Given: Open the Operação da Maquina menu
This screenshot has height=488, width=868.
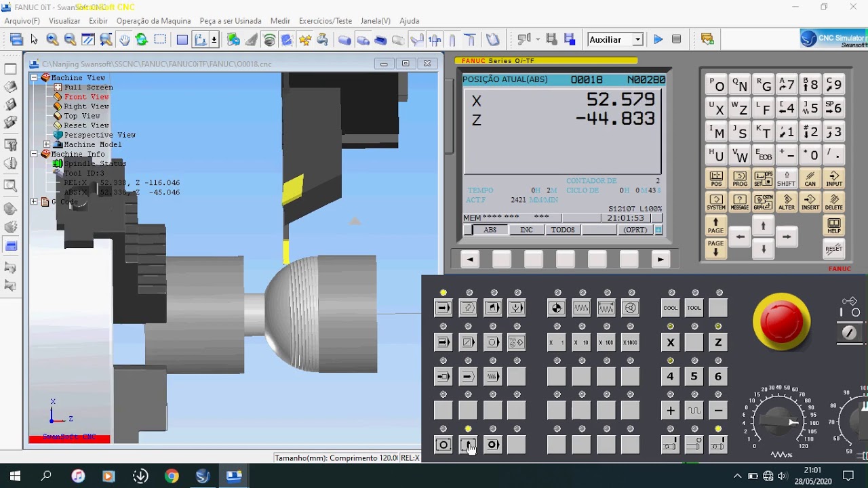Looking at the screenshot, I should (153, 21).
